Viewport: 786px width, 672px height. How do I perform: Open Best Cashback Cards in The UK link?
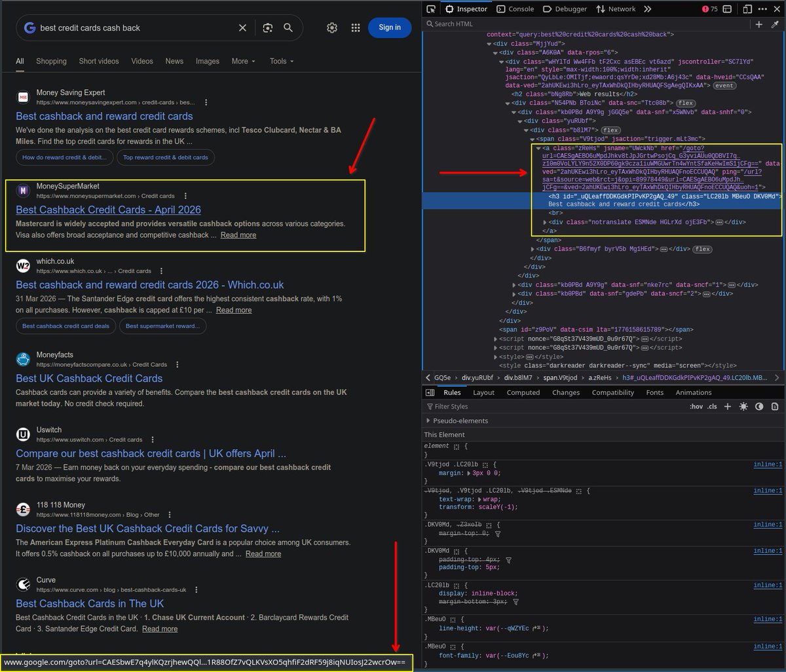90,603
